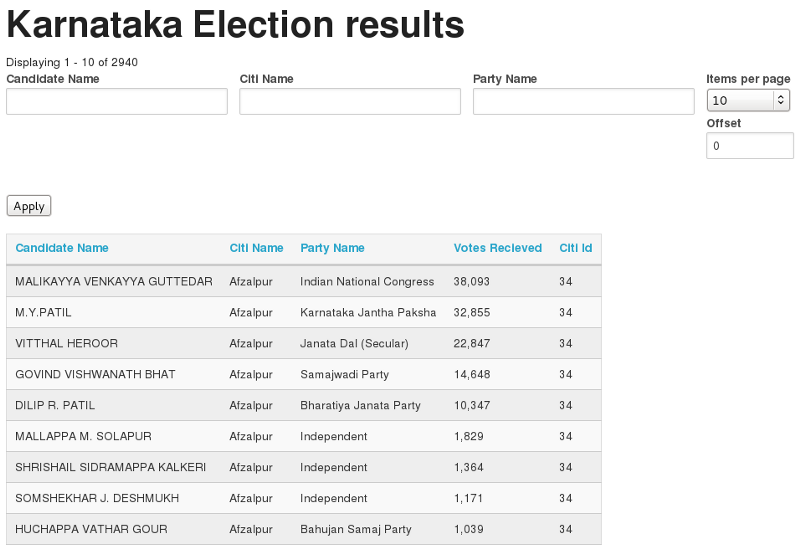Select Govind Vishwanath Bhat row

point(95,375)
